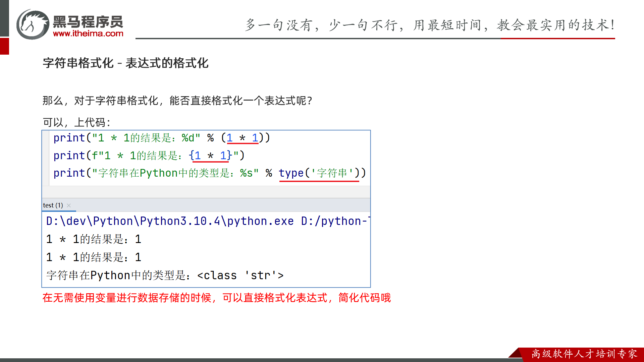Viewport: 644px width, 362px height.
Task: Click the python.exe path output line
Action: pos(208,221)
